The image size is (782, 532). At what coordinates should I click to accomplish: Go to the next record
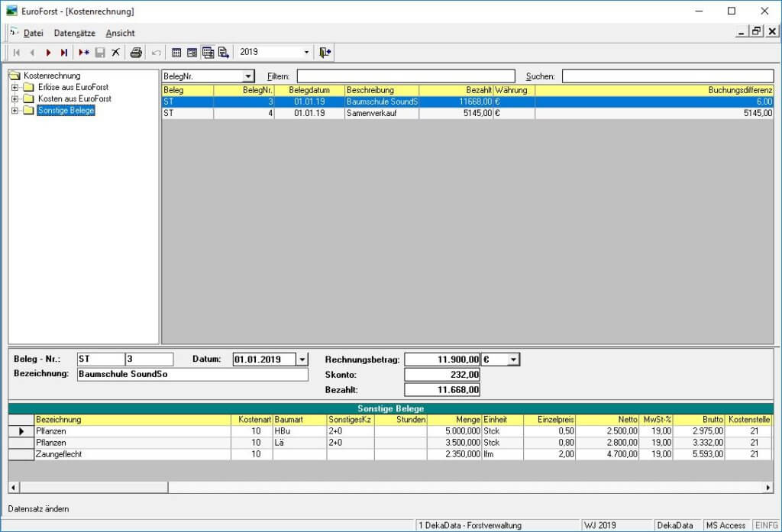pos(48,53)
